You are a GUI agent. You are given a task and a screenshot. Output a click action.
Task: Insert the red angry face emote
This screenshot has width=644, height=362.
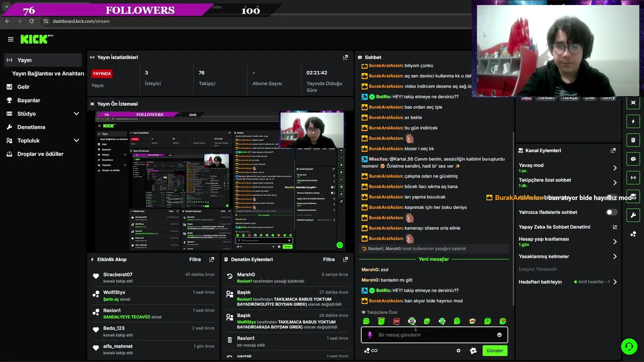(396, 321)
